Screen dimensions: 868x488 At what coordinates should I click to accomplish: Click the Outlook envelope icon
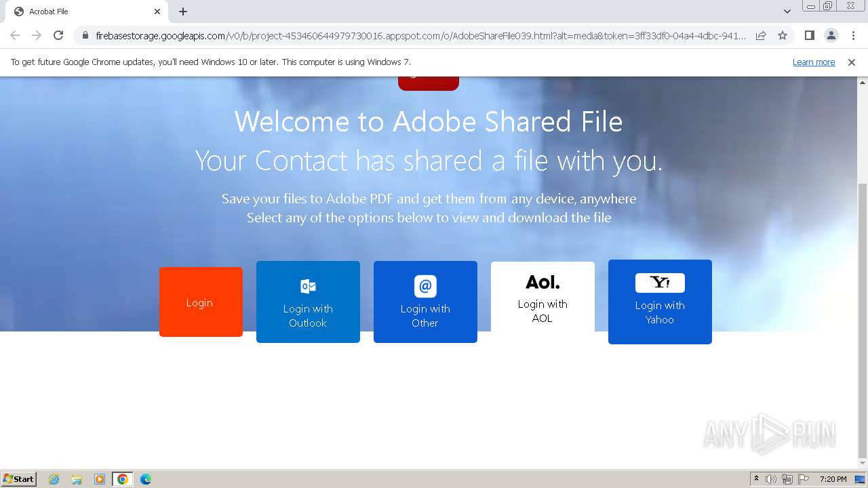tap(308, 286)
